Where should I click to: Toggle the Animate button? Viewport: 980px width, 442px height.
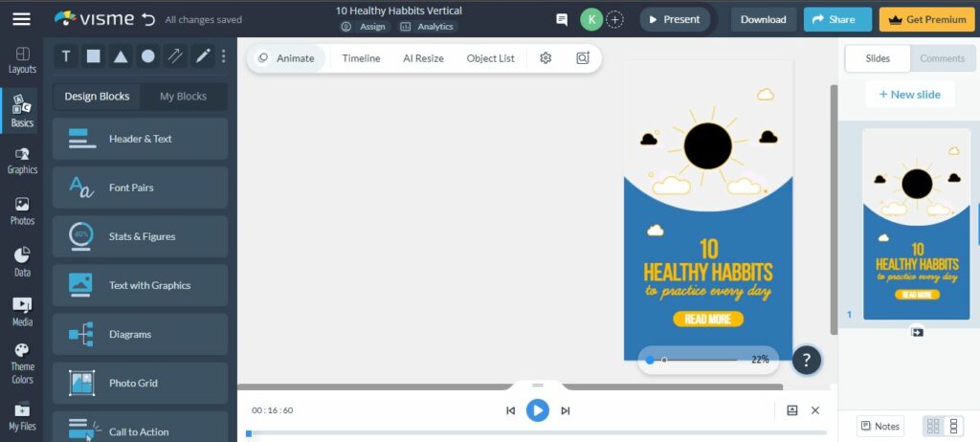click(x=286, y=58)
